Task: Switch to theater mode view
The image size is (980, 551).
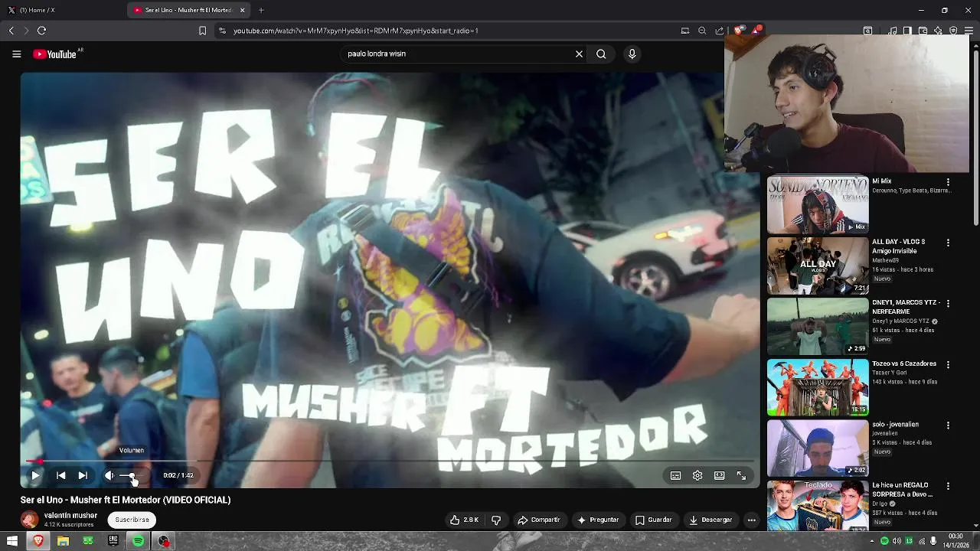Action: point(719,475)
